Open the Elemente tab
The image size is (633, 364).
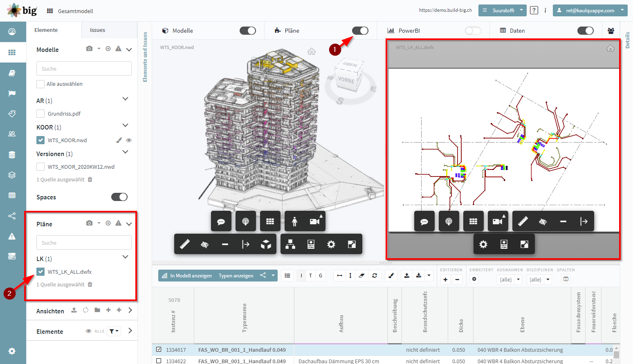click(46, 30)
